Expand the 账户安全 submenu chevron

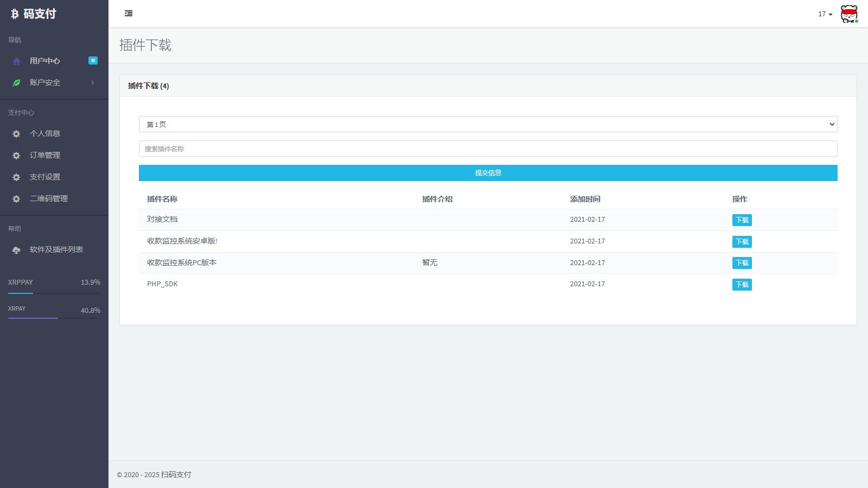(x=93, y=83)
